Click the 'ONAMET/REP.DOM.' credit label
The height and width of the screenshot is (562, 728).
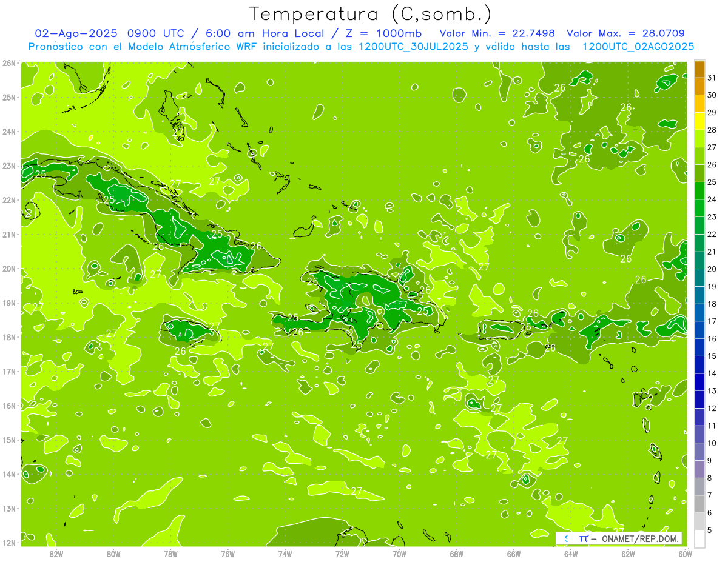click(x=641, y=538)
